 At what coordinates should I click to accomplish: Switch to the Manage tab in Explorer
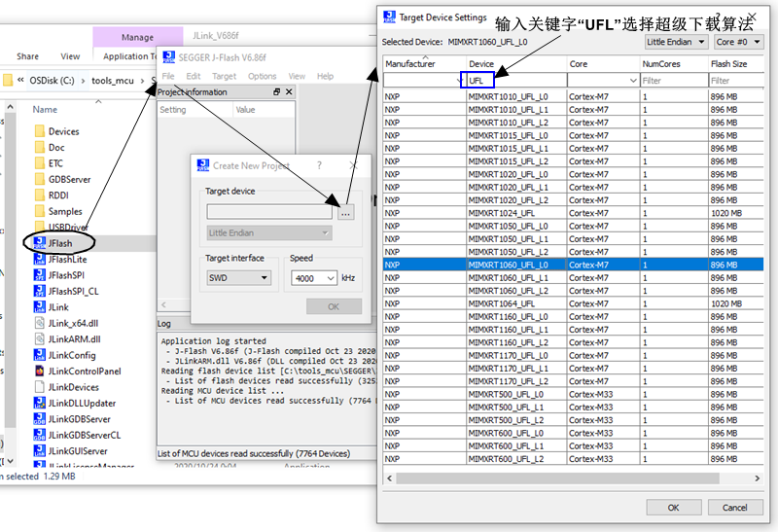(137, 37)
